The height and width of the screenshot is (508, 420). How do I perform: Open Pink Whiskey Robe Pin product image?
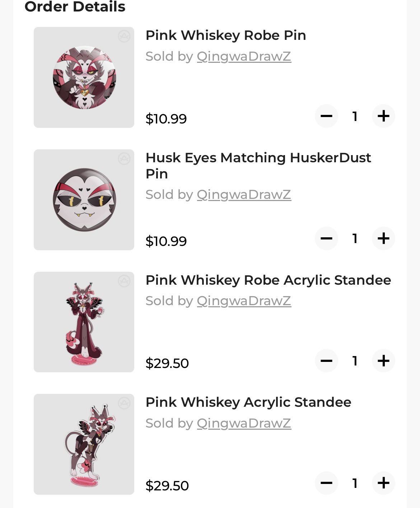(84, 77)
